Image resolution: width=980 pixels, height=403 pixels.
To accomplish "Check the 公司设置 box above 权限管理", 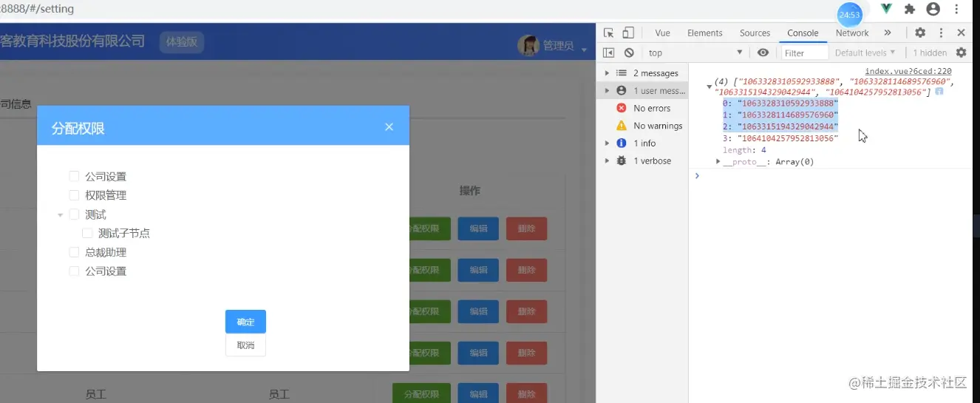I will coord(74,176).
